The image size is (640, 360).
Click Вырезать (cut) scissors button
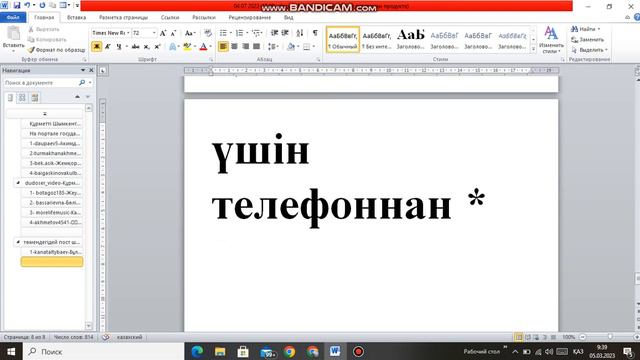tap(44, 29)
